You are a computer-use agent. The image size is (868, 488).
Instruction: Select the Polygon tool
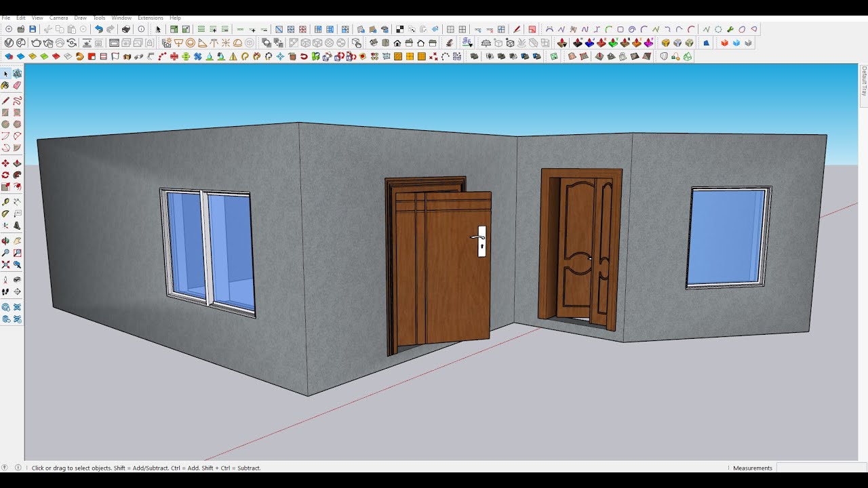(17, 125)
